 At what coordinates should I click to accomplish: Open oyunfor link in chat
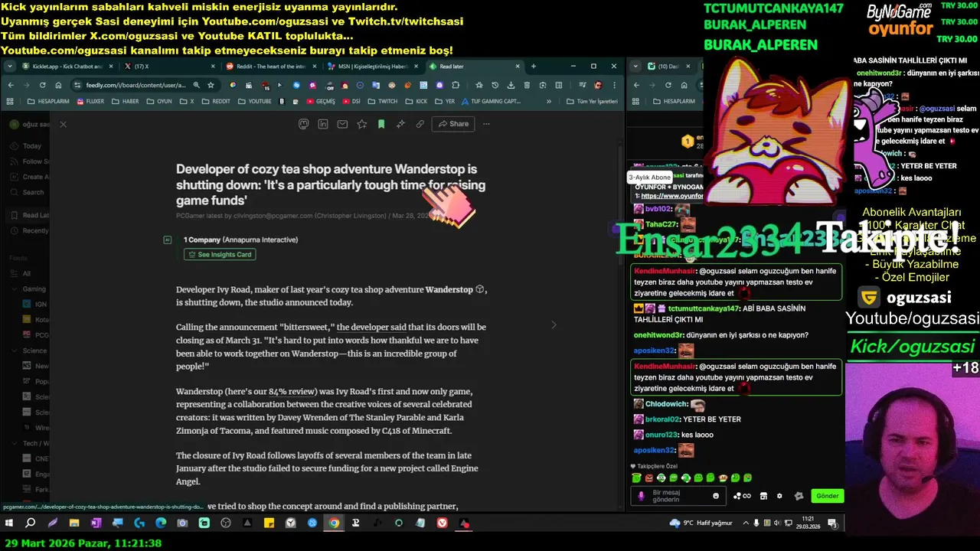(x=672, y=196)
